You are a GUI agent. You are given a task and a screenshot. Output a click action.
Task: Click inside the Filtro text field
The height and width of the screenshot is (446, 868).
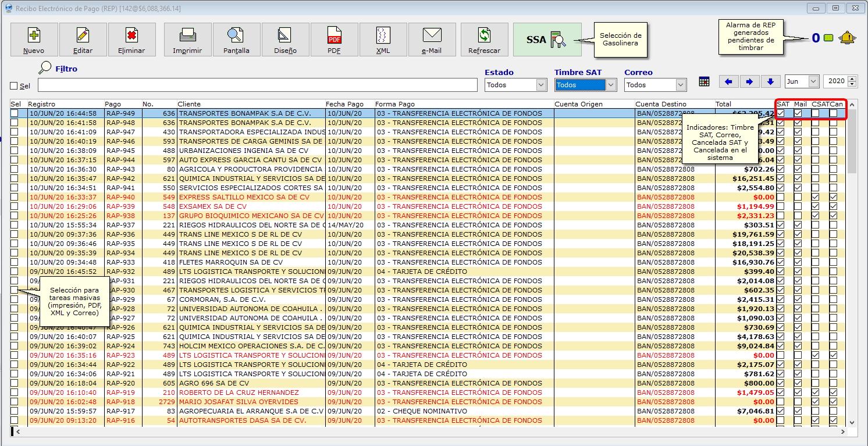click(257, 85)
